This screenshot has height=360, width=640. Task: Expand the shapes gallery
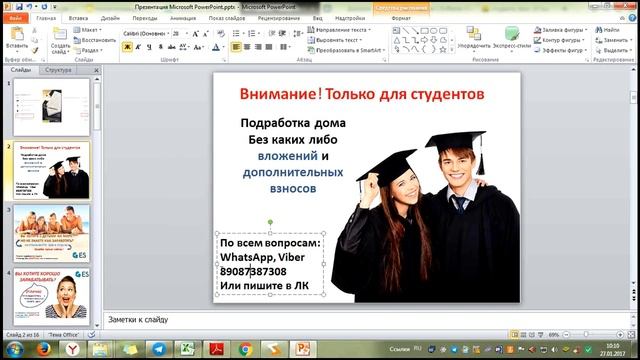452,50
